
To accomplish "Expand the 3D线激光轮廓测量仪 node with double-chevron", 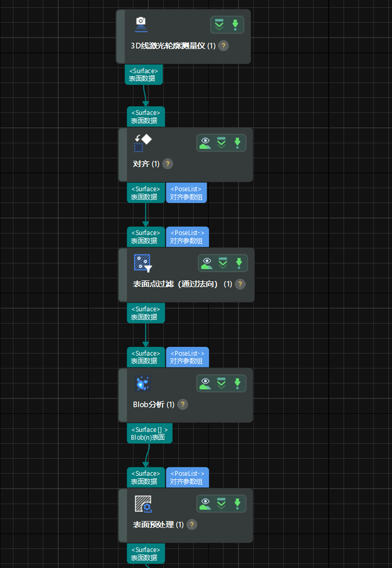I will point(219,25).
